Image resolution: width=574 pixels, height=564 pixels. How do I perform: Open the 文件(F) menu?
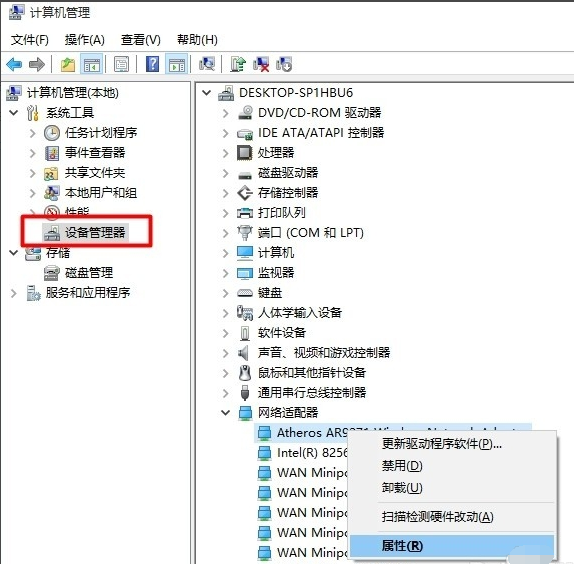[30, 40]
